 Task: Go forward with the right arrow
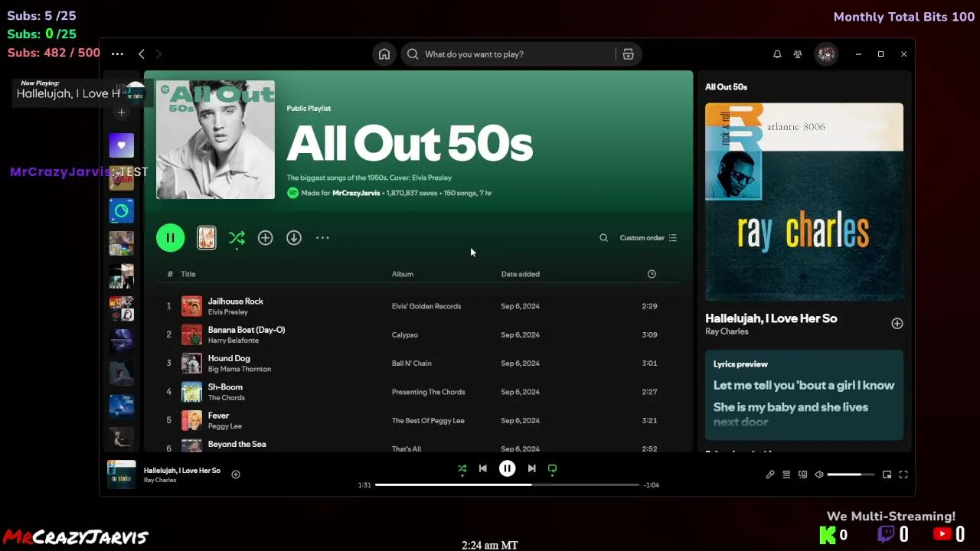[158, 54]
